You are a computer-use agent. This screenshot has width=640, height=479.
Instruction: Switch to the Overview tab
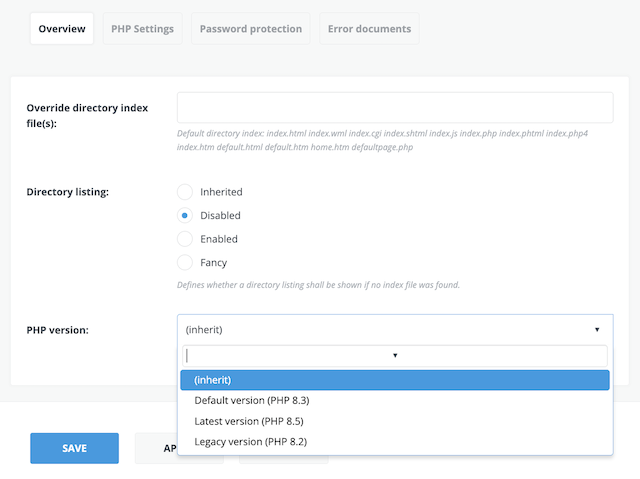tap(62, 29)
